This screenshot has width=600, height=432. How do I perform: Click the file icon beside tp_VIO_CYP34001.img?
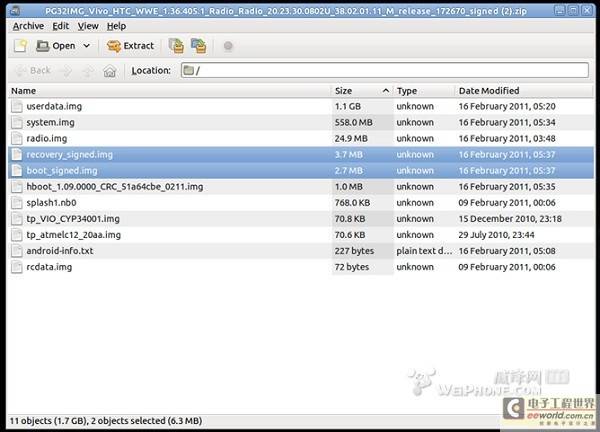(17, 219)
